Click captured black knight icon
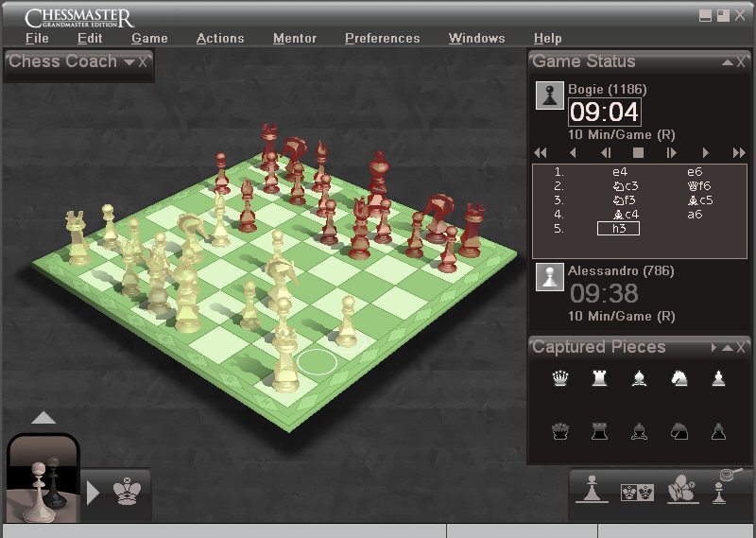The width and height of the screenshot is (756, 538). coord(679,430)
